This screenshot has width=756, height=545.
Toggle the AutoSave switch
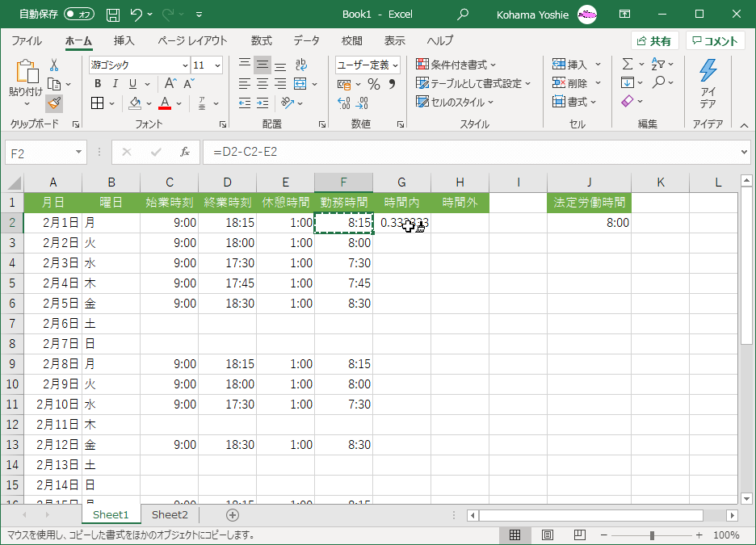79,15
